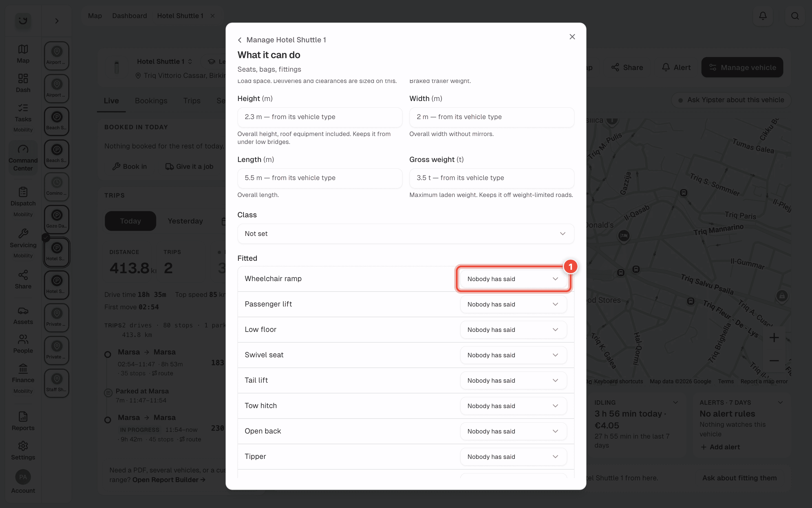The width and height of the screenshot is (812, 508).
Task: Go back to Manage Hotel Shuttle 1
Action: pos(282,40)
